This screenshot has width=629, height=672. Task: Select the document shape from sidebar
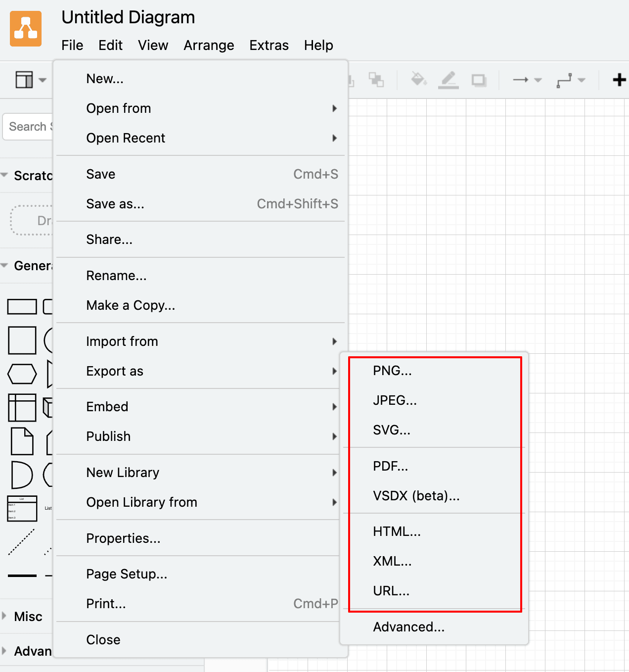(22, 441)
